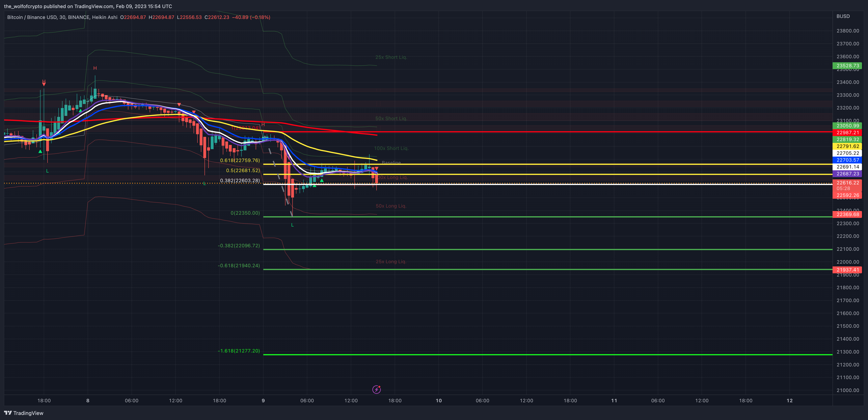The width and height of the screenshot is (868, 420).
Task: Click the -40.89 (-0.18%) change value
Action: pyautogui.click(x=251, y=17)
